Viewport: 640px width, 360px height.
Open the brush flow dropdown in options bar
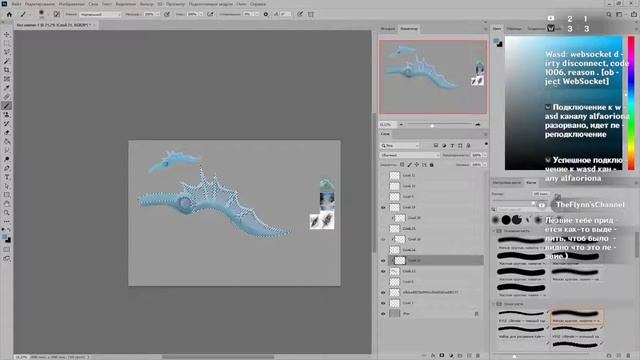coord(200,14)
